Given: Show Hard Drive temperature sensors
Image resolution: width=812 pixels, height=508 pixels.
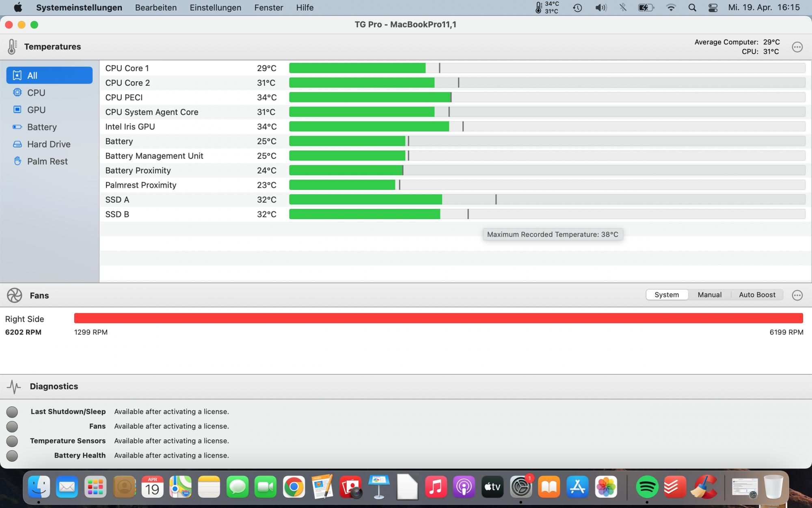Looking at the screenshot, I should (48, 144).
